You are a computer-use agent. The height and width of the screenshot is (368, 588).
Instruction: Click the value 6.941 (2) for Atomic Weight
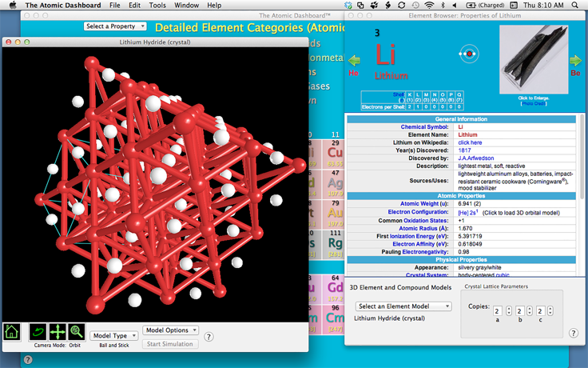click(x=470, y=203)
